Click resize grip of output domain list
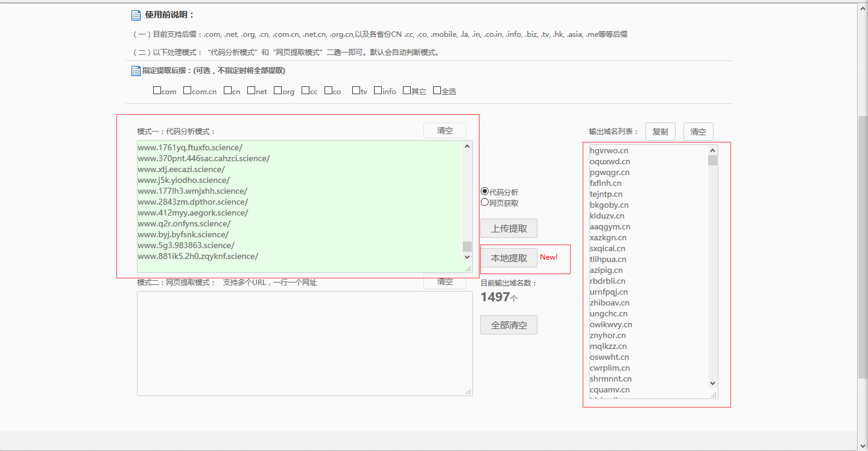The width and height of the screenshot is (868, 451). [714, 395]
